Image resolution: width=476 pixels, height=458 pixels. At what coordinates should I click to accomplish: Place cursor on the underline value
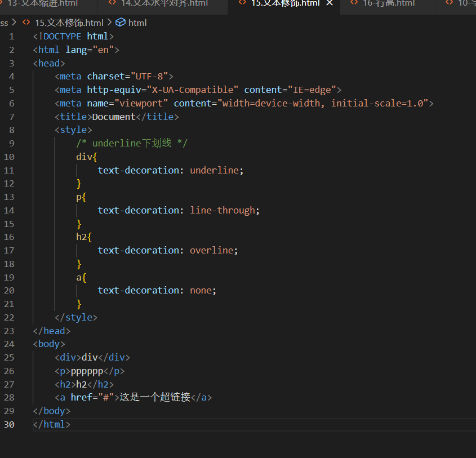tap(214, 170)
